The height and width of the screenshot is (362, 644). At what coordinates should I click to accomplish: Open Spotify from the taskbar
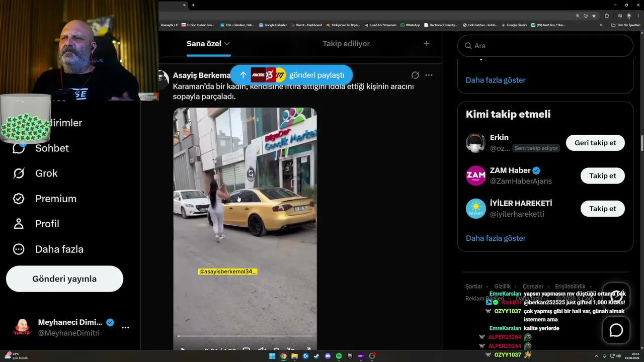click(x=339, y=356)
